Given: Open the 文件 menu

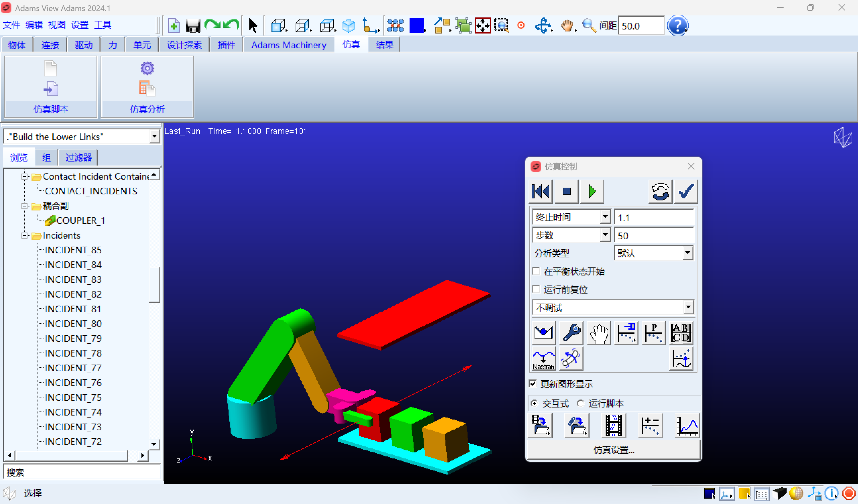Looking at the screenshot, I should (x=12, y=25).
